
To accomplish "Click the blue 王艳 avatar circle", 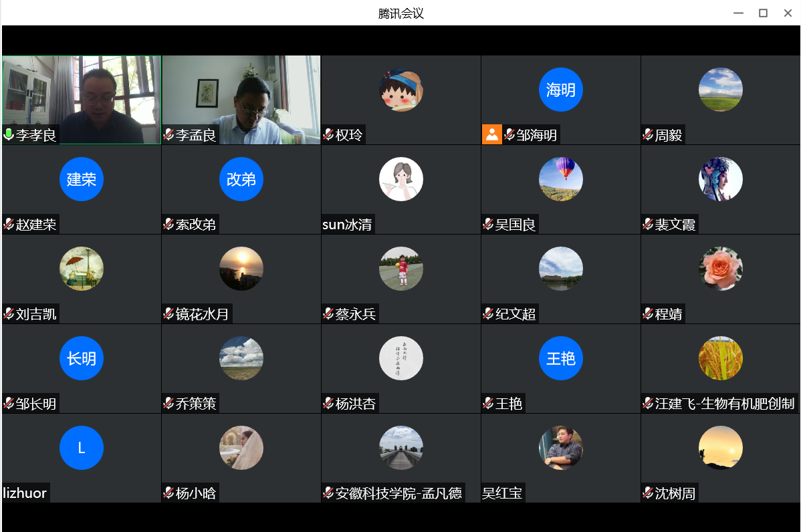I will 560,358.
